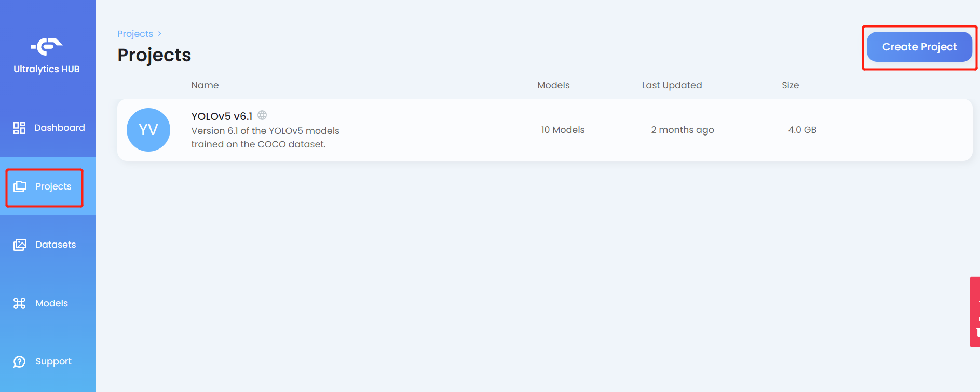Click the Size column header

(x=790, y=85)
